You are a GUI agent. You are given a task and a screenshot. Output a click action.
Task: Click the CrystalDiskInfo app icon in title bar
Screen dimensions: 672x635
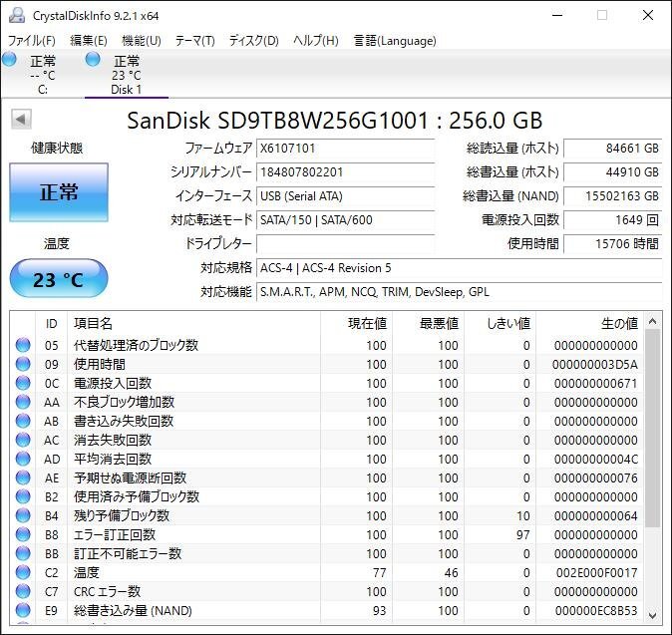[x=16, y=15]
